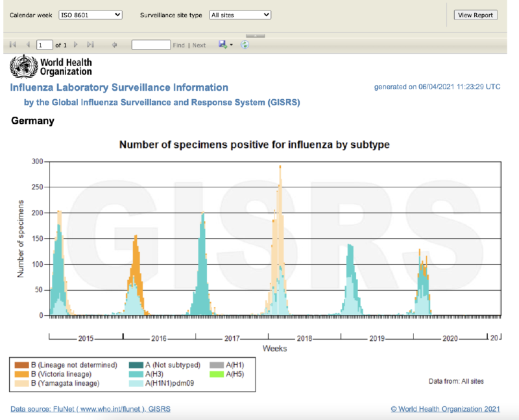519x420 pixels.
Task: Open World Health Organization 2021 copyright link
Action: (x=446, y=409)
